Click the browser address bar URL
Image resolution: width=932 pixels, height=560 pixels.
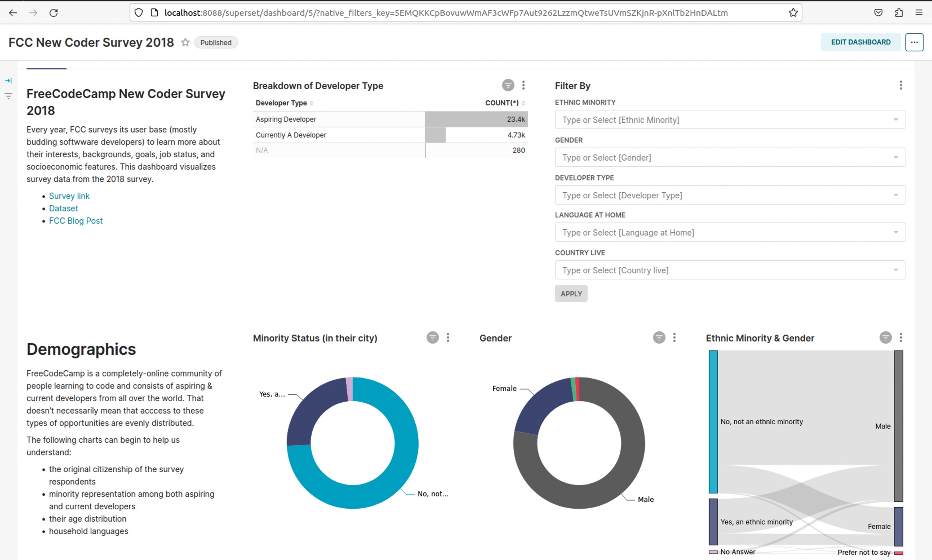446,13
